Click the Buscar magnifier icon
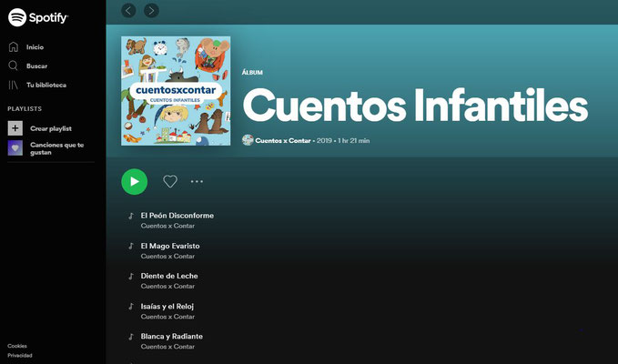Viewport: 618px width, 364px height. [x=13, y=66]
